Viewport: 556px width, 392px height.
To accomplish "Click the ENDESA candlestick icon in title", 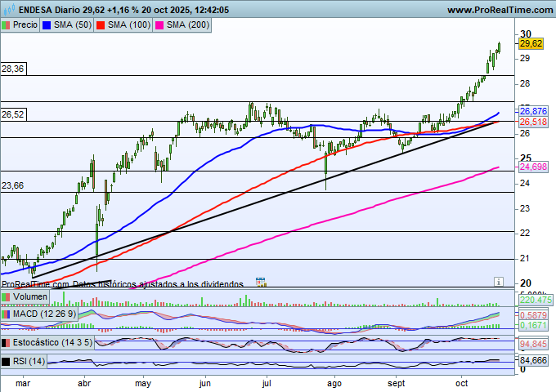I will point(8,10).
